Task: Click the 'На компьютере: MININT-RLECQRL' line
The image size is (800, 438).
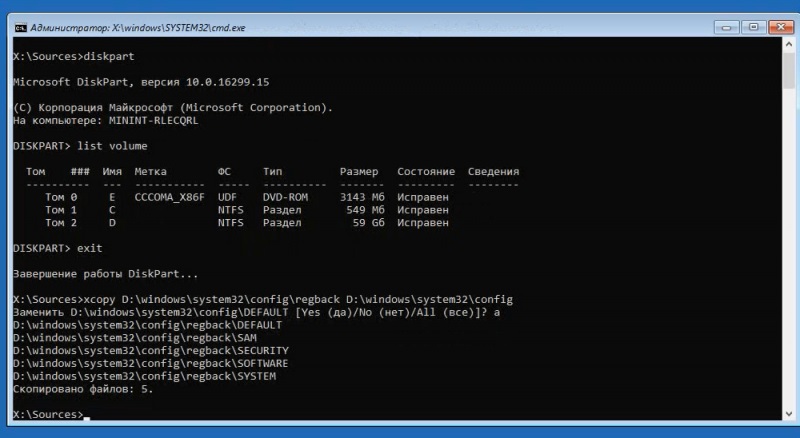Action: coord(106,121)
